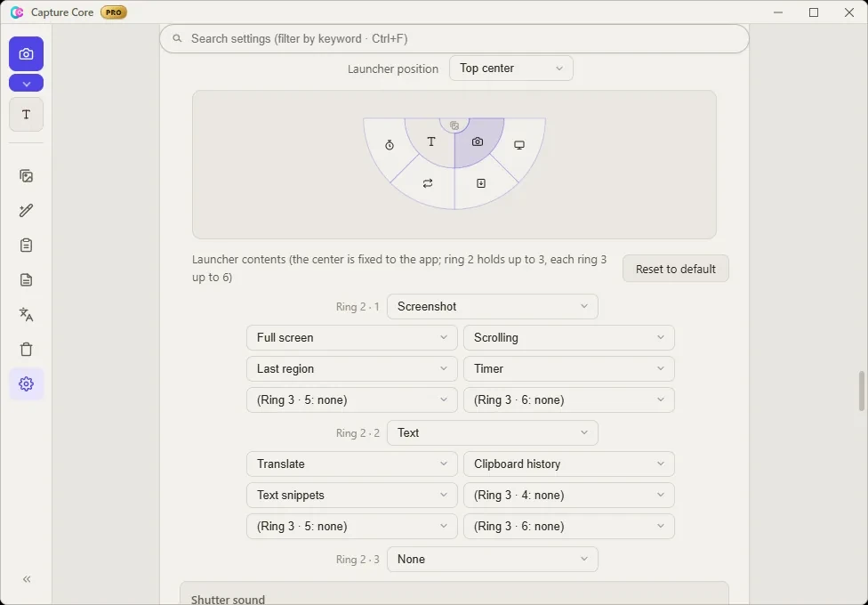868x605 pixels.
Task: Focus the Search settings field
Action: click(x=454, y=39)
